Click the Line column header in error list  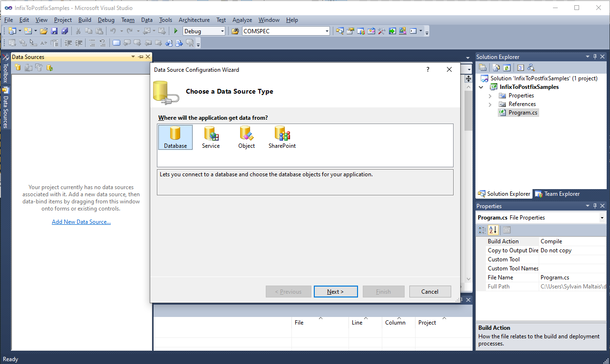(365, 323)
